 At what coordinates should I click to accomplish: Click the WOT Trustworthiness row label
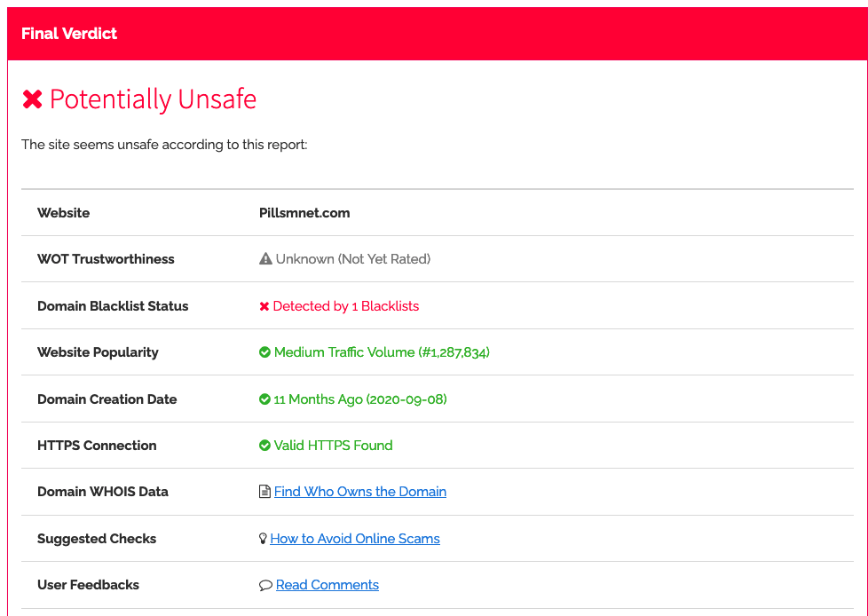pos(106,259)
